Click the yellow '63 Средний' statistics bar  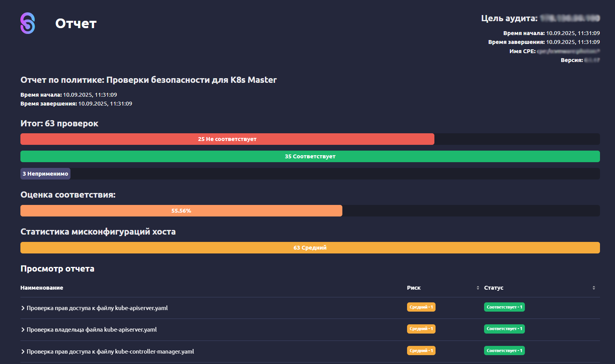310,248
